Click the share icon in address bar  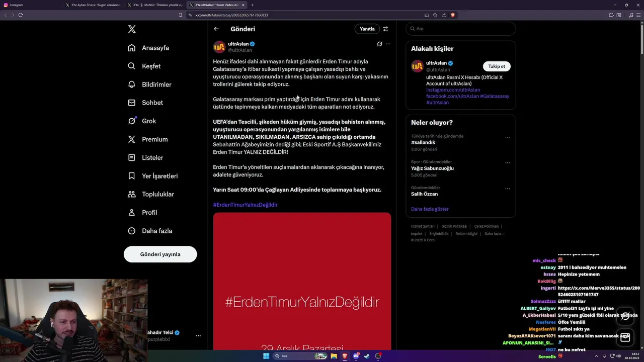pyautogui.click(x=443, y=15)
